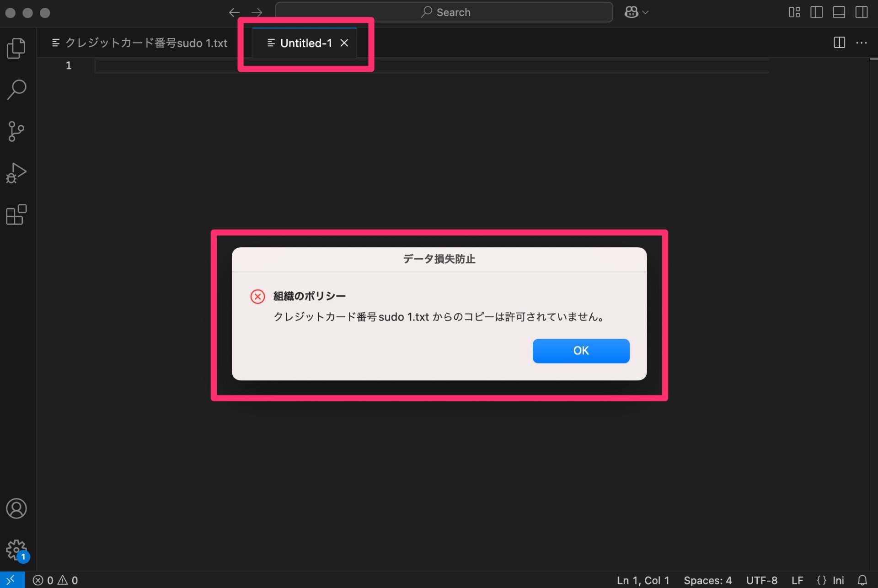Screen dimensions: 878x588
Task: Open the Search view
Action: coord(16,90)
